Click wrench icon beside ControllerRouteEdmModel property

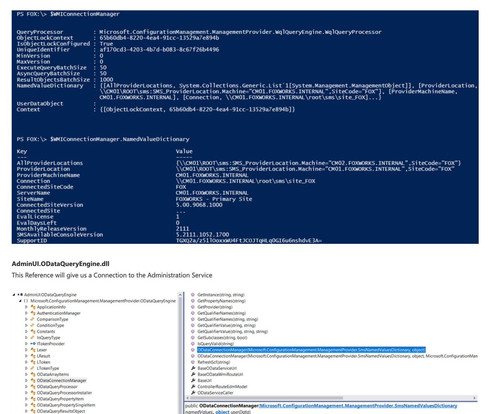click(x=193, y=387)
